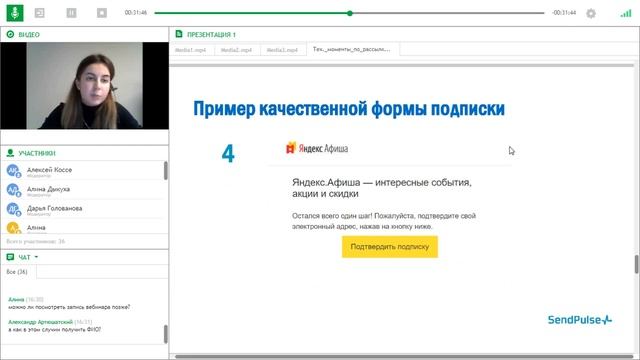
Task: Click the chat scrollbar
Action: click(x=165, y=334)
